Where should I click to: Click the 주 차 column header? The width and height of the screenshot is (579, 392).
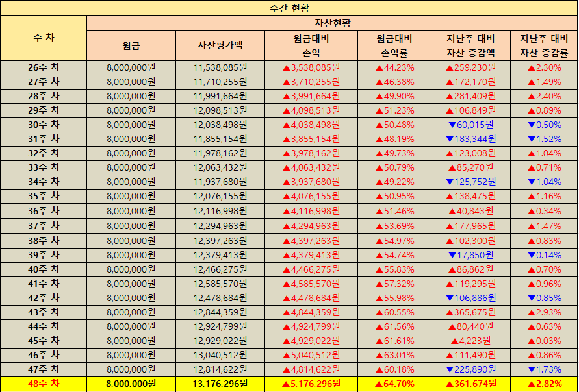(x=44, y=38)
